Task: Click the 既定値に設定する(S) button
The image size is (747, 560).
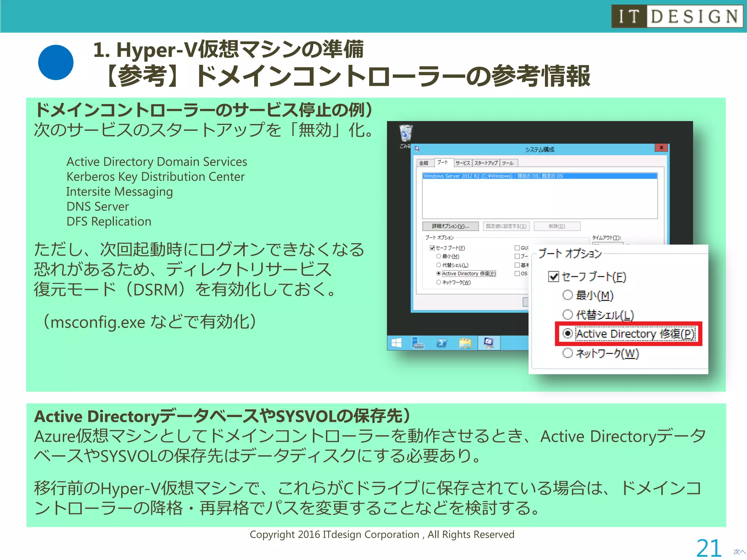Action: (x=506, y=226)
